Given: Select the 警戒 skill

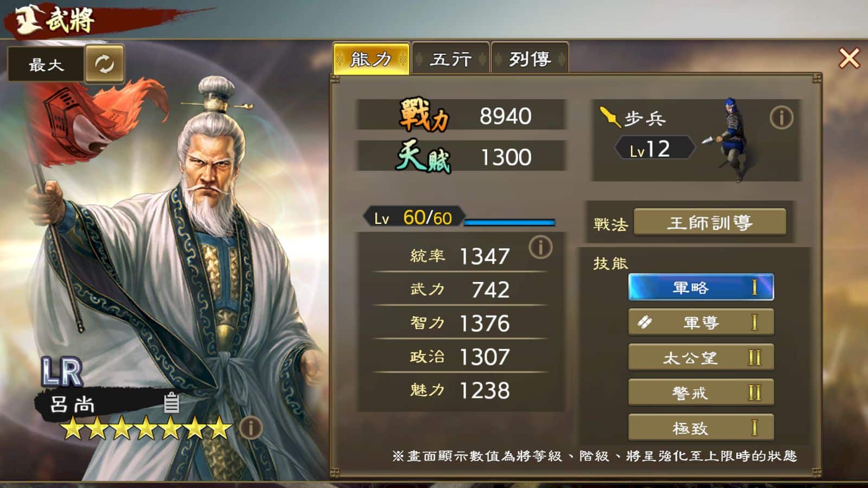Looking at the screenshot, I should (x=701, y=393).
